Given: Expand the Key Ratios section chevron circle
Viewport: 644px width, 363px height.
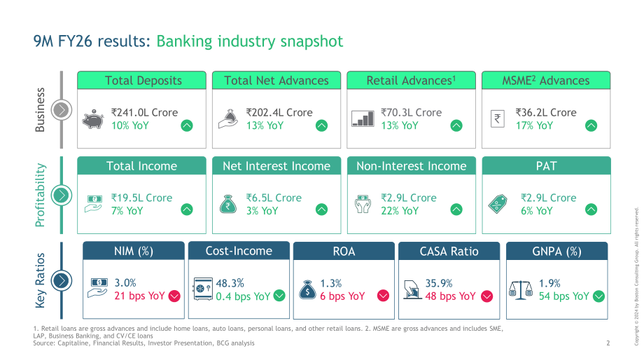Looking at the screenshot, I should click(62, 280).
